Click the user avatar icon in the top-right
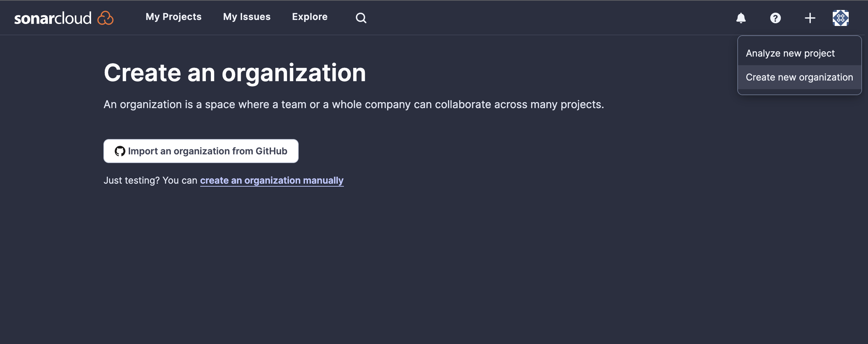Viewport: 868px width, 344px height. 840,18
